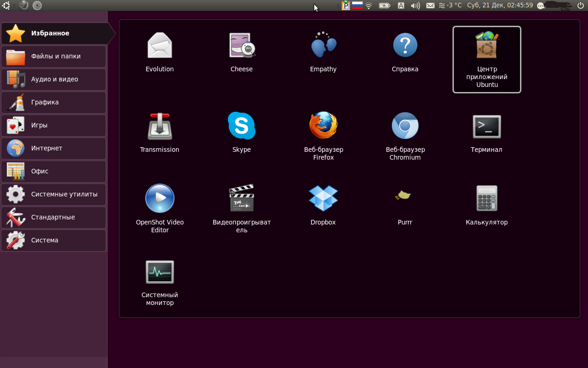Open the mail envelope messaging menu
Viewport: 588px width, 368px height.
point(430,6)
